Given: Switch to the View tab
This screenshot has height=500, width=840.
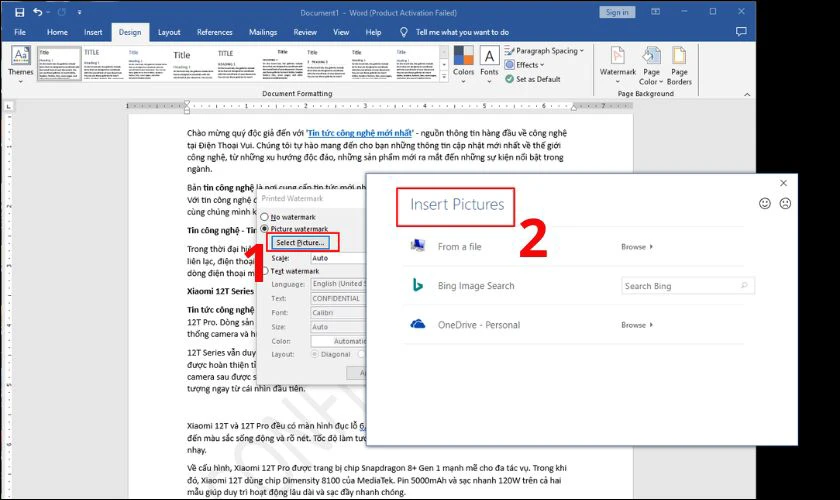Looking at the screenshot, I should pyautogui.click(x=341, y=32).
